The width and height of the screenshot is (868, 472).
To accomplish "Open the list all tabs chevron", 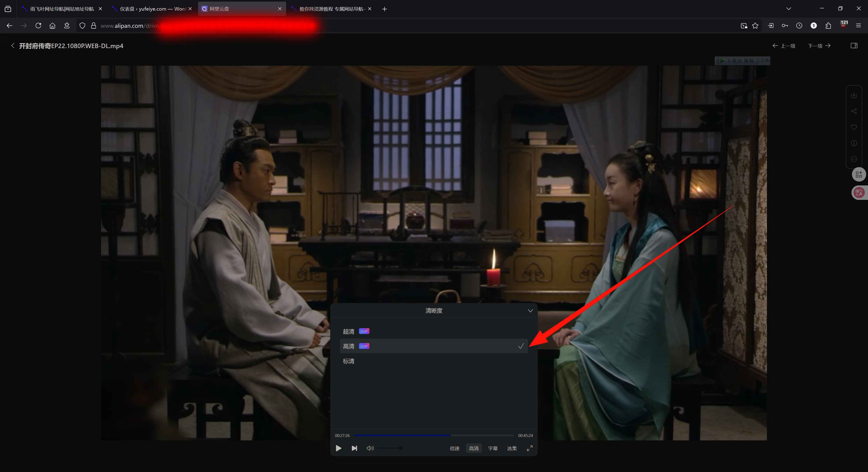I will point(788,9).
